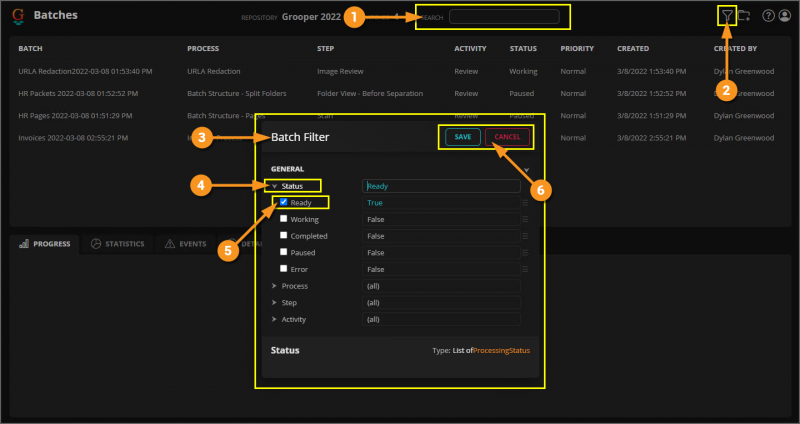Image resolution: width=800 pixels, height=424 pixels.
Task: Collapse the Status property
Action: 274,186
